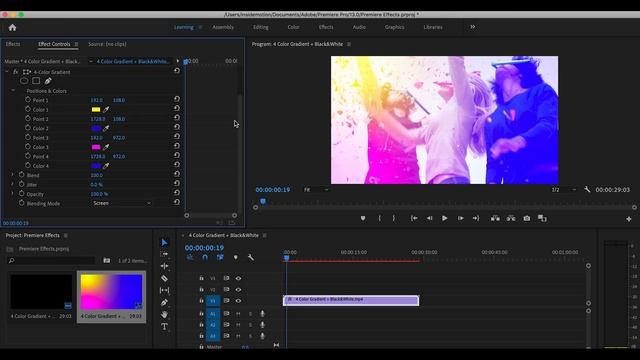Pick Color 4 with eyedropper
The image size is (640, 360).
(106, 166)
